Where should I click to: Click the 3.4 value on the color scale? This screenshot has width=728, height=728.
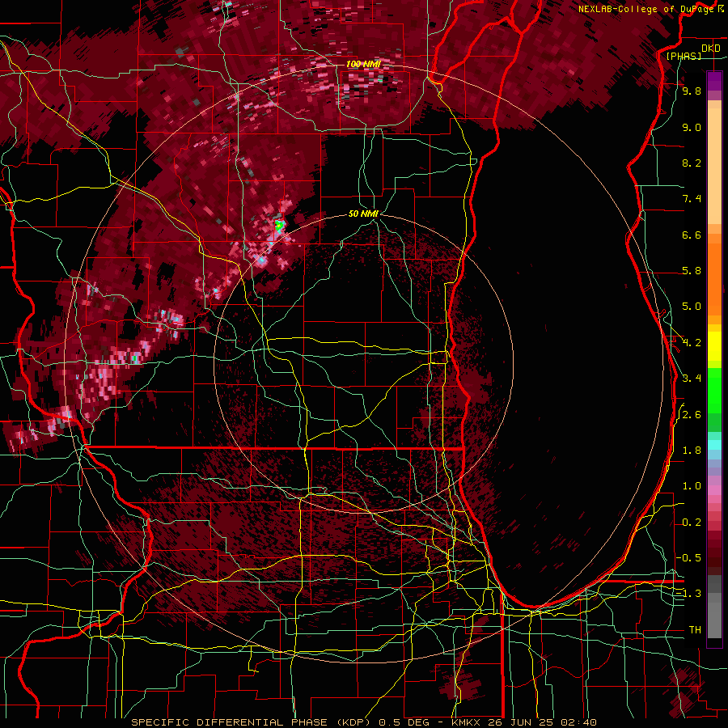(692, 379)
